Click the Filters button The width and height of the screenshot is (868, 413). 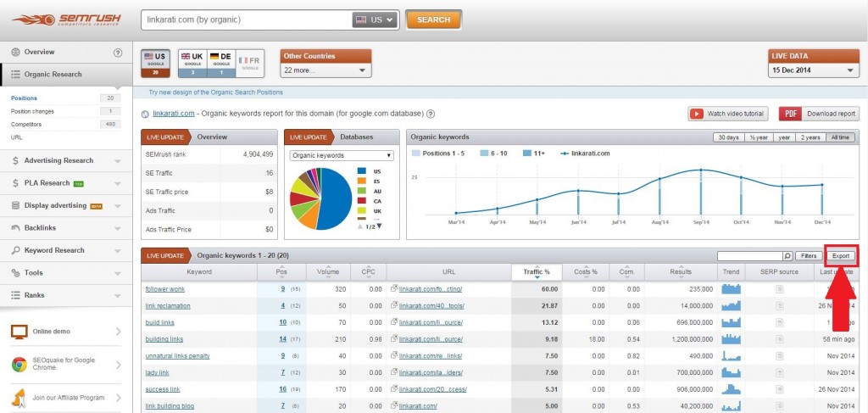(x=808, y=256)
